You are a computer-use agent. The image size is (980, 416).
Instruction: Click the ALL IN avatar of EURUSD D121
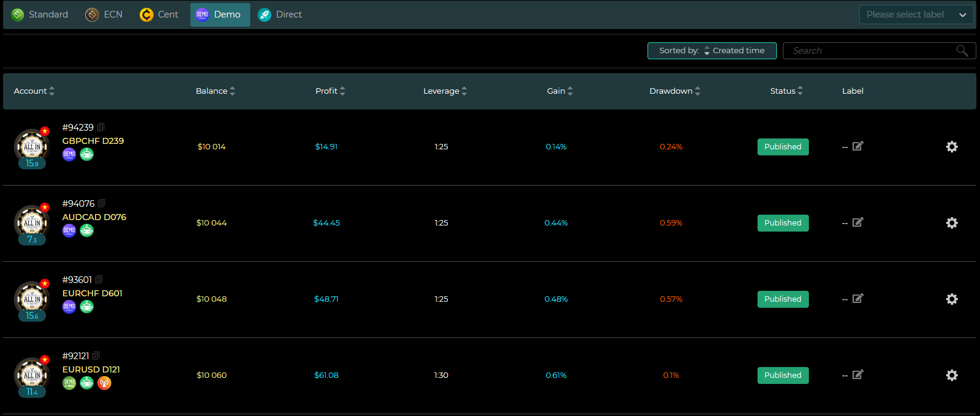(31, 375)
